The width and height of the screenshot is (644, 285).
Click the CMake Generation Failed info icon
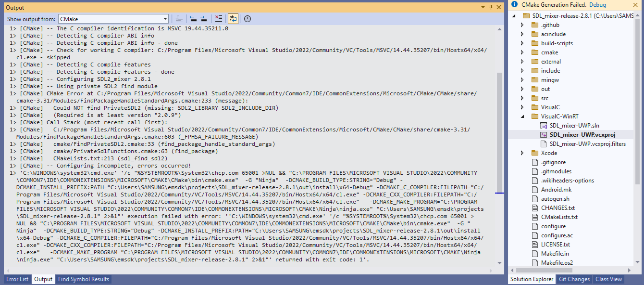pyautogui.click(x=515, y=4)
